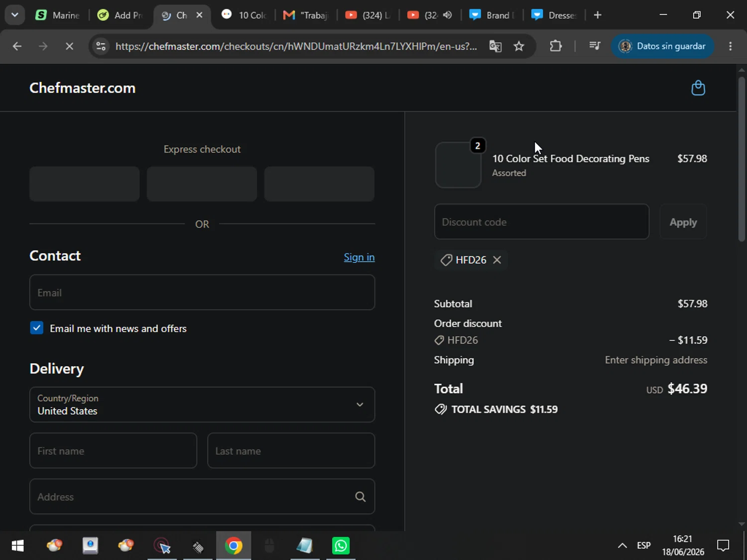Mute the audio-playing YouTube tab
Screen dimensions: 747x560
point(447,15)
